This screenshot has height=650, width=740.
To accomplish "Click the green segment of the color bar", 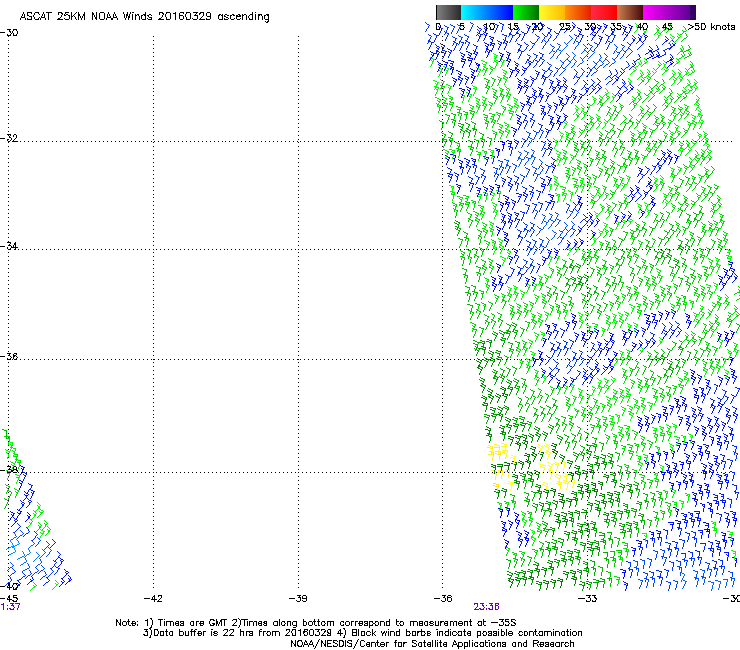I will 526,12.
